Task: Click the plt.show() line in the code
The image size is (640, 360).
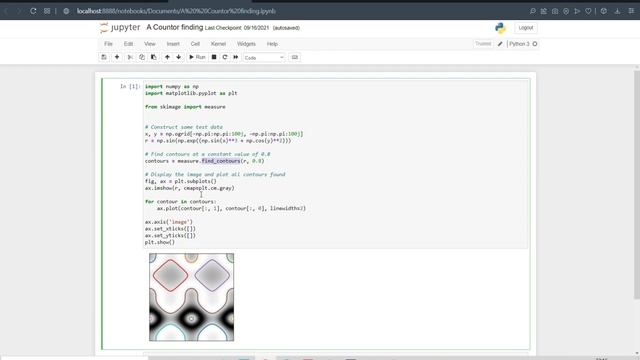Action: [160, 242]
